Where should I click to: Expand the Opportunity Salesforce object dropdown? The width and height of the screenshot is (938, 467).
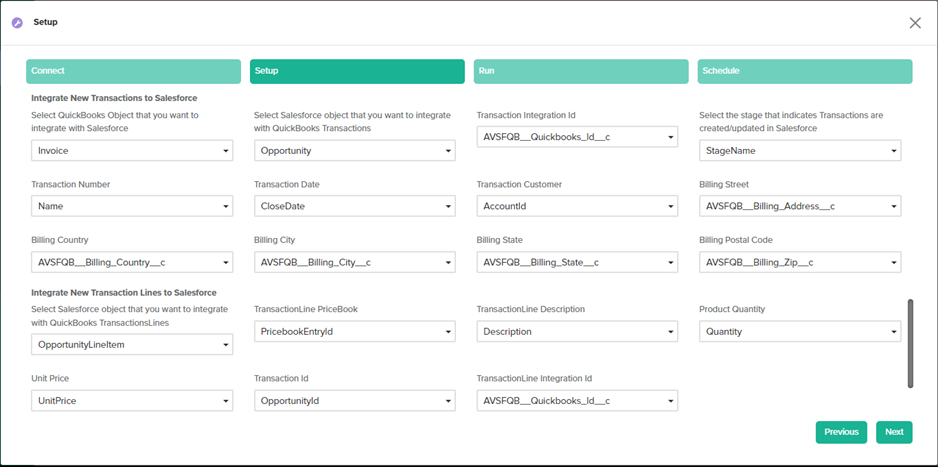(x=355, y=151)
